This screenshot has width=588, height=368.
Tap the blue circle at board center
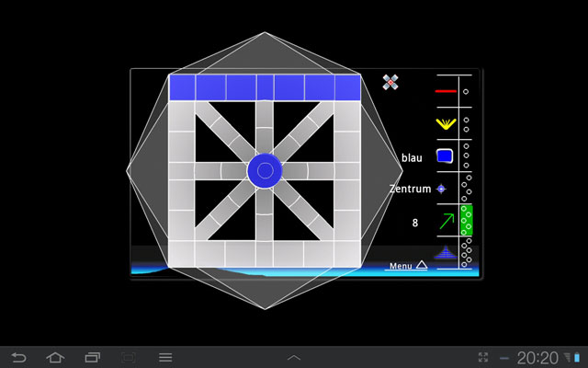pyautogui.click(x=265, y=171)
